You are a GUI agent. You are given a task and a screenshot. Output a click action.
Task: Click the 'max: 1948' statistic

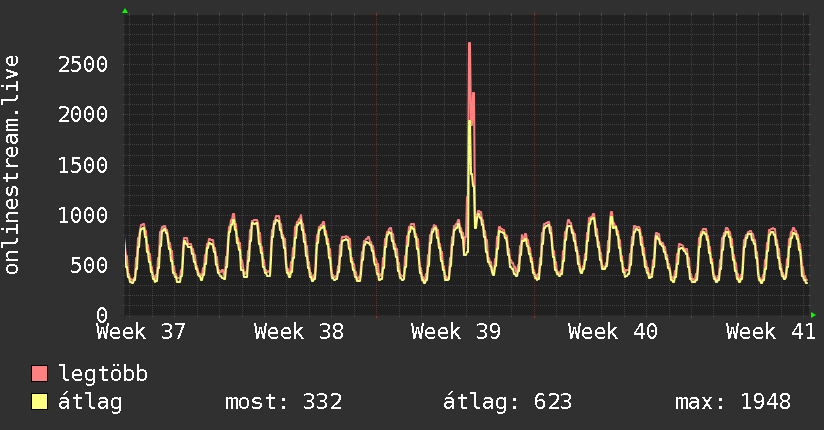733,402
